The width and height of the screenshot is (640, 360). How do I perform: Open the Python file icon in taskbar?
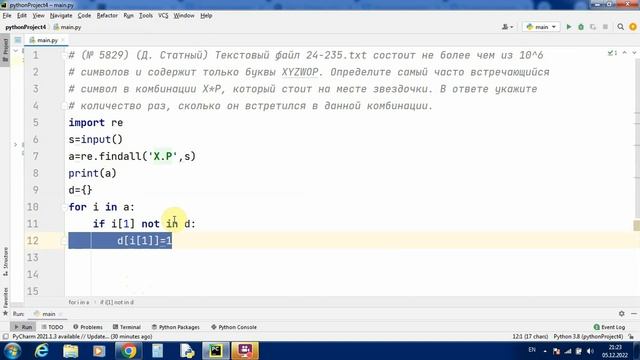tap(187, 351)
